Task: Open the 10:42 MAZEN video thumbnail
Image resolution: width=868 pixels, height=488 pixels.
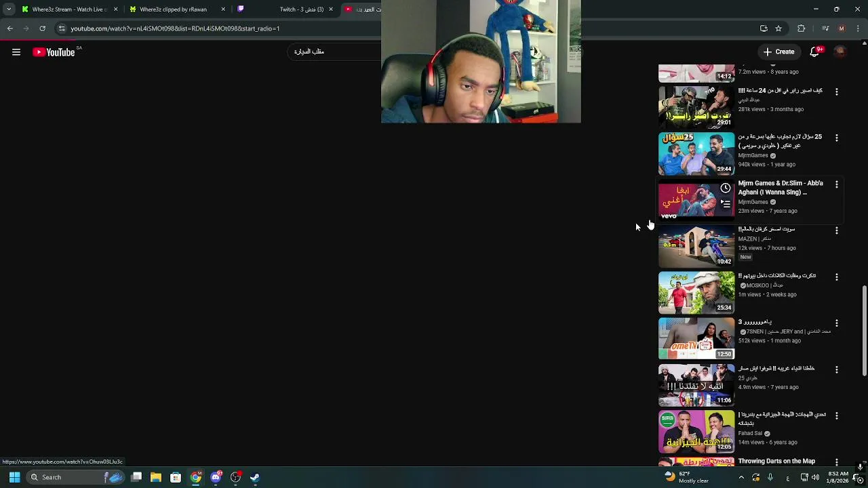Action: click(696, 246)
